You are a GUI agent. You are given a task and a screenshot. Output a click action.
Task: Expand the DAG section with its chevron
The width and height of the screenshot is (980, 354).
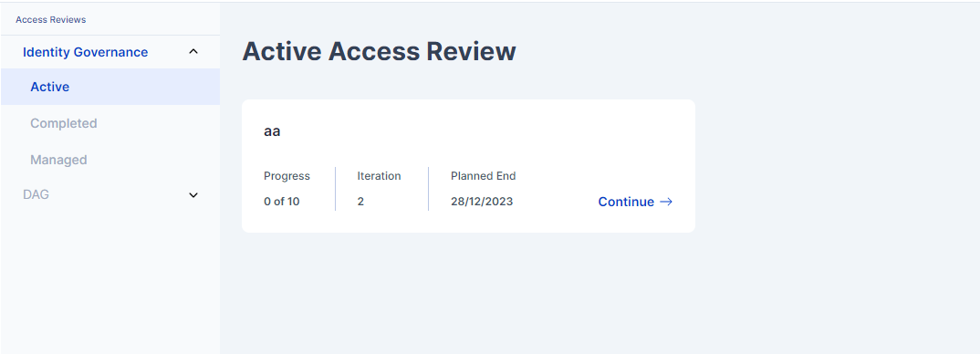coord(193,195)
